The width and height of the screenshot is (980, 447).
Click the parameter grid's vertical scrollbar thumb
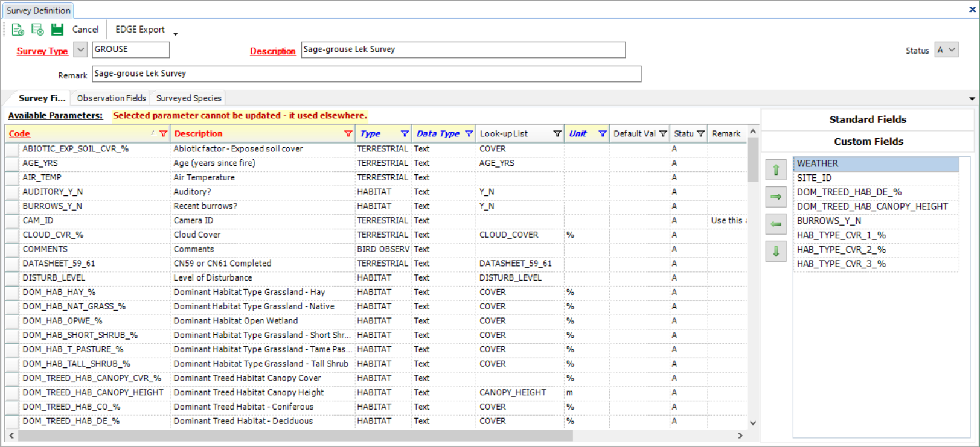(x=752, y=159)
